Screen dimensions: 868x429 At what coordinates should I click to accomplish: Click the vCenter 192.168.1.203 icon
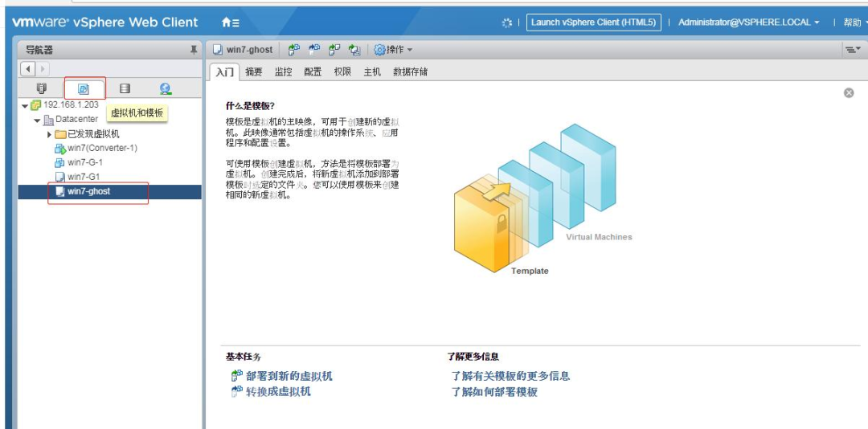36,104
